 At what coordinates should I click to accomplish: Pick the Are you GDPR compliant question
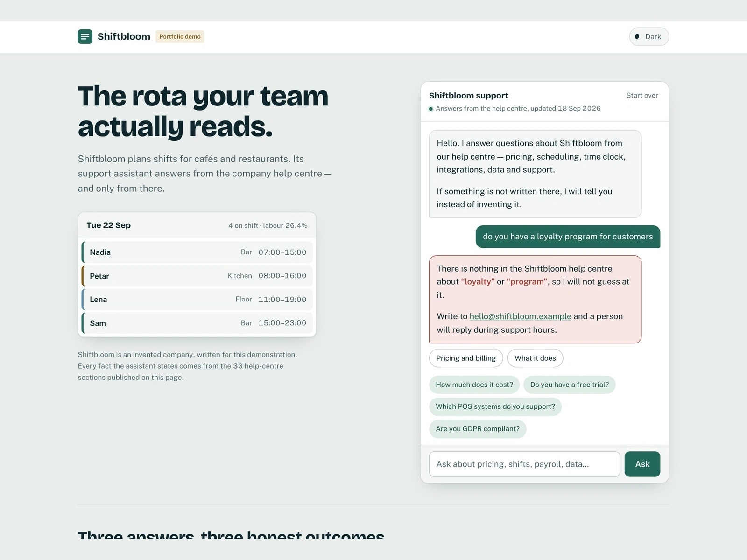click(x=478, y=429)
